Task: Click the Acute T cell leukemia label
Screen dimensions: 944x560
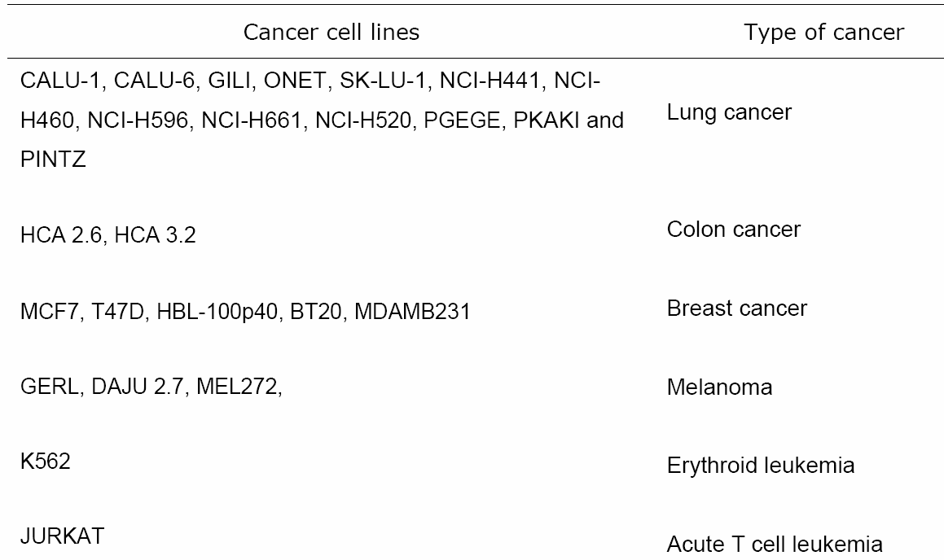Action: (x=775, y=545)
